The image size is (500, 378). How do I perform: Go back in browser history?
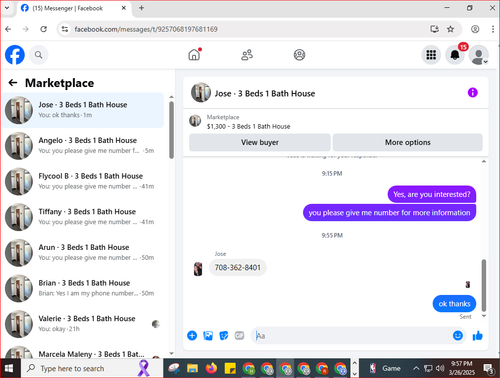point(8,29)
